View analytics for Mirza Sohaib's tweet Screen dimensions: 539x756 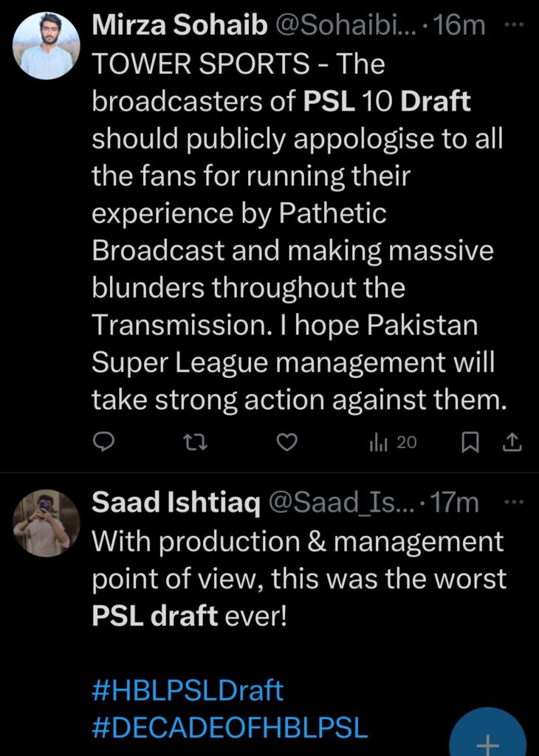pos(392,441)
